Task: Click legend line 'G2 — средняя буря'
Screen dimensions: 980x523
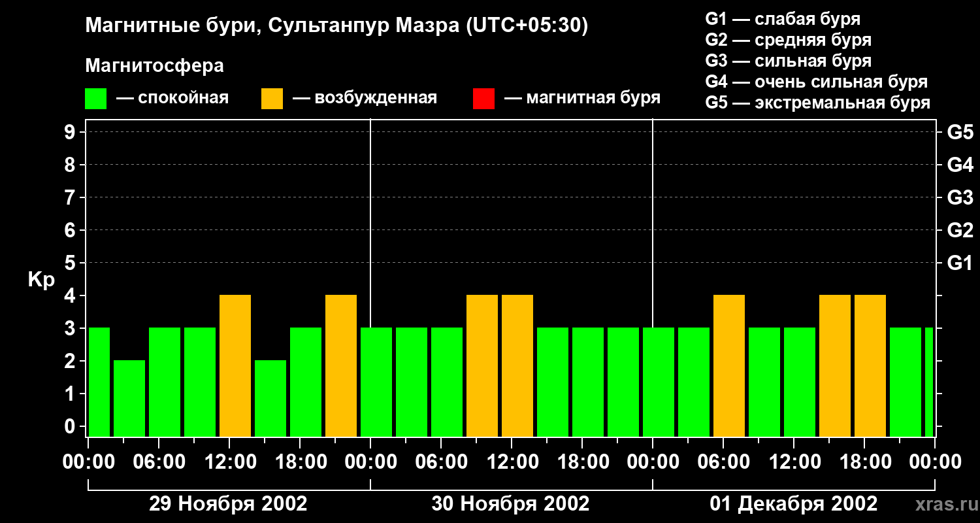Action: click(789, 40)
